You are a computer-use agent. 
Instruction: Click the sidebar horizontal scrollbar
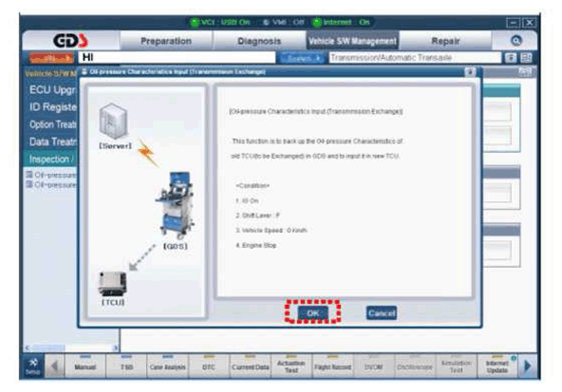click(71, 347)
